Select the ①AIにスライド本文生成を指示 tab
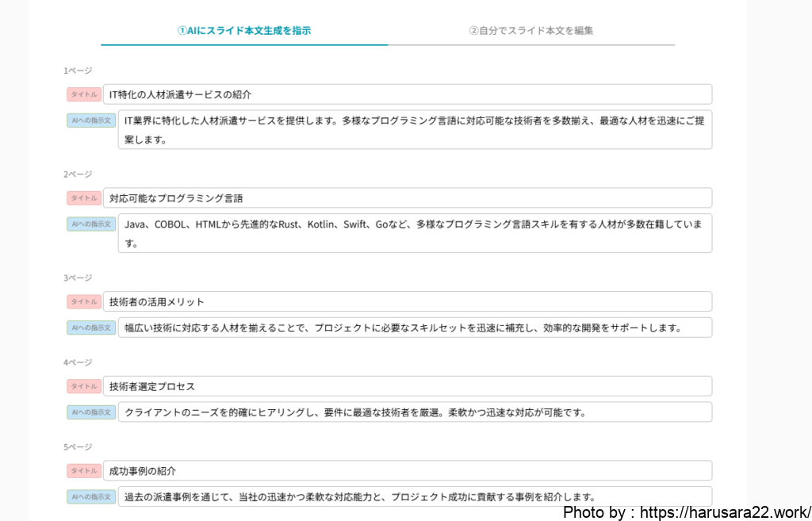 click(x=244, y=31)
